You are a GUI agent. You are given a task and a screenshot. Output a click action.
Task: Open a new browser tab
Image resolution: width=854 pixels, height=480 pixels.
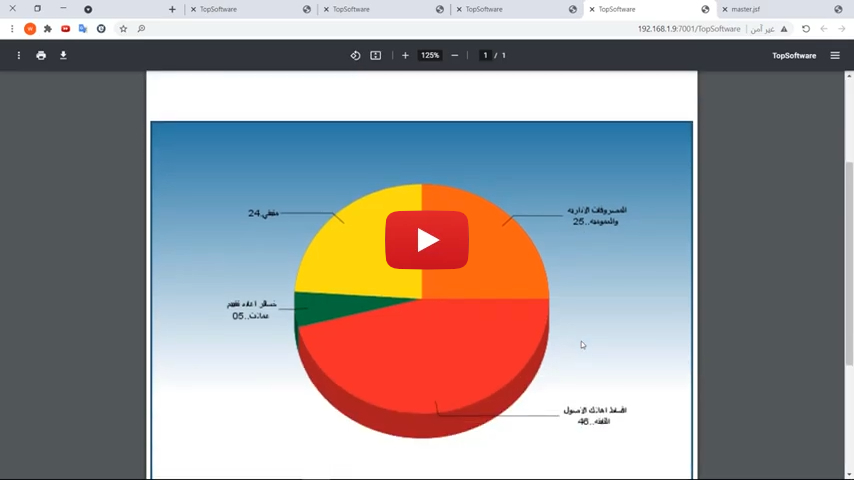coord(172,9)
